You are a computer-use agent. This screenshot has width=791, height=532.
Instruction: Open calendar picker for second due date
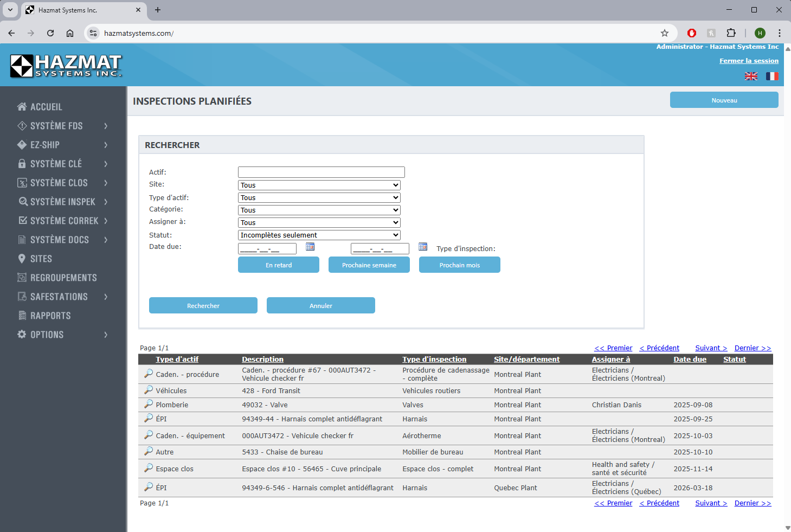tap(423, 247)
